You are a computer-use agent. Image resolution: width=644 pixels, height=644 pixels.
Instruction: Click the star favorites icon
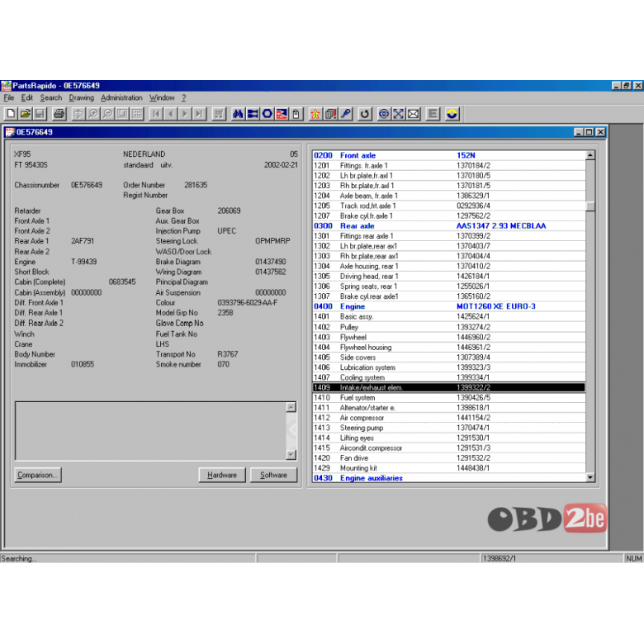(x=315, y=114)
